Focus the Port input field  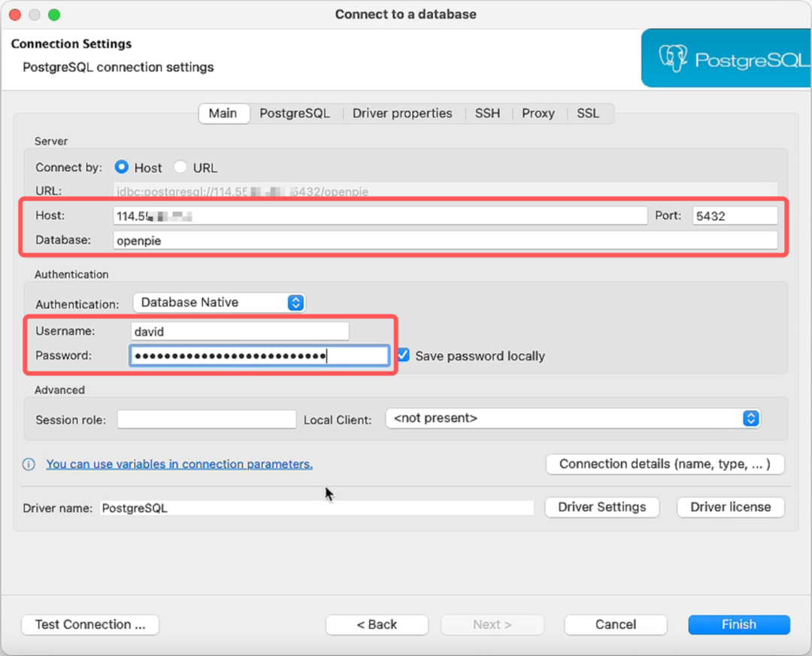click(735, 216)
